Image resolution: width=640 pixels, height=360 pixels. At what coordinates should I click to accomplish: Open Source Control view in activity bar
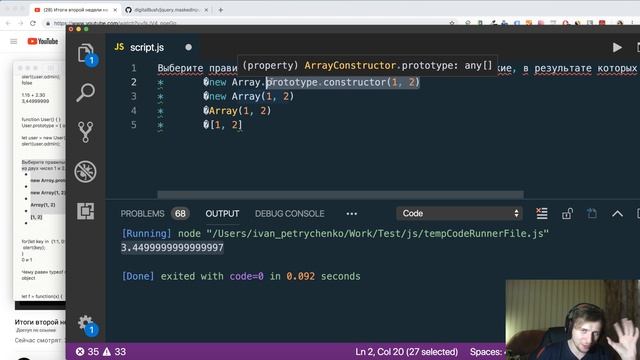tap(85, 131)
